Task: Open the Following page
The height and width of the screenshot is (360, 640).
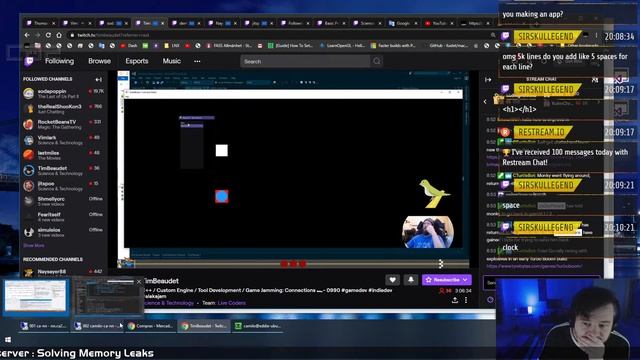Action: tap(60, 61)
